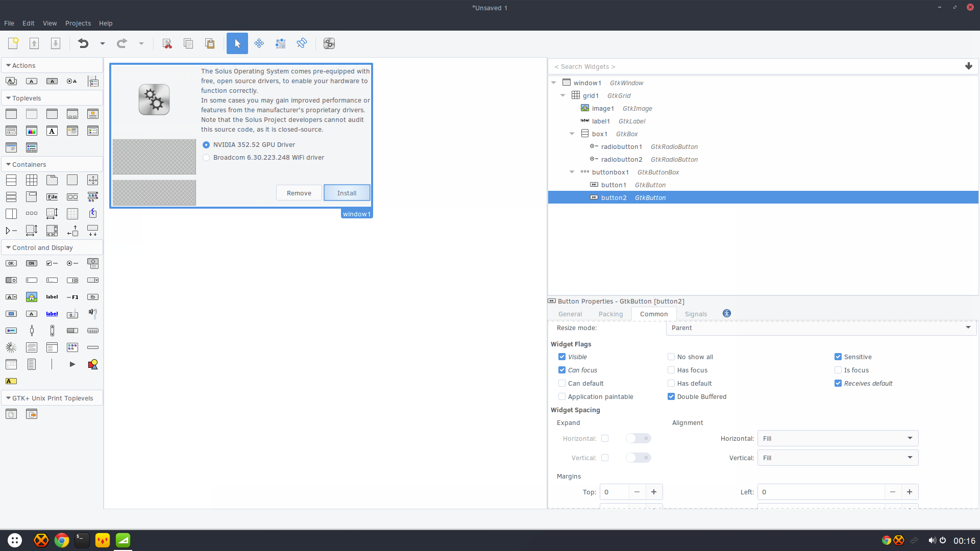
Task: Click the Paste clipboard icon in toolbar
Action: click(210, 43)
